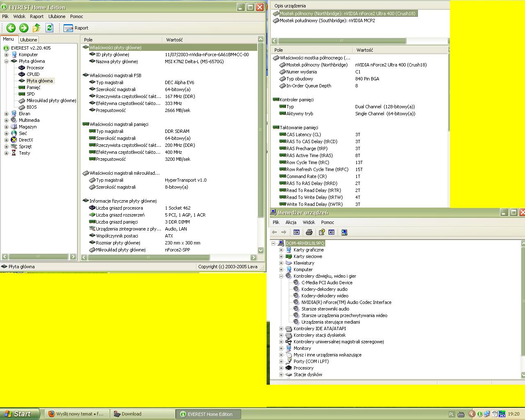Expand the Magazyn tree node
This screenshot has width=525, height=420.
coord(6,127)
